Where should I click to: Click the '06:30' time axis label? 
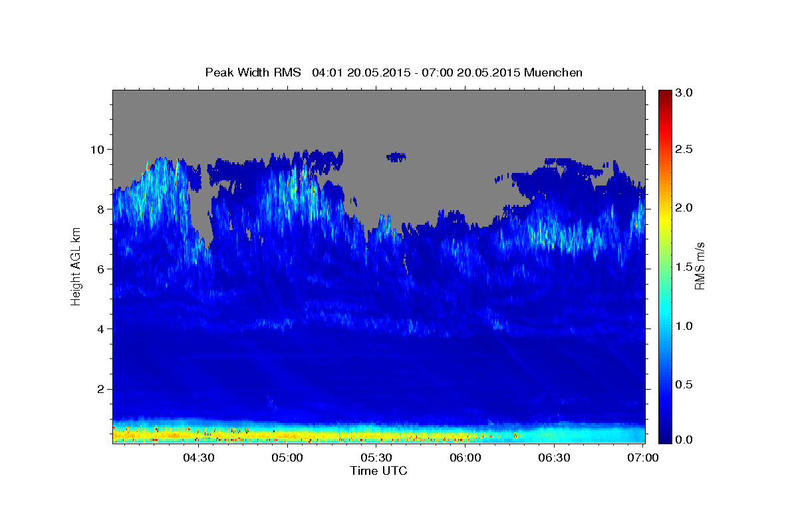pos(555,458)
